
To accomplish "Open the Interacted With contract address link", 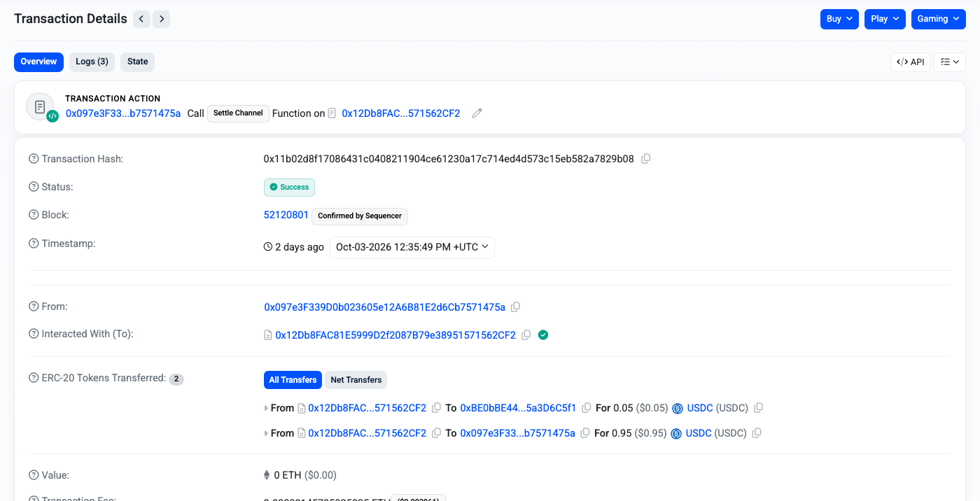I will (x=395, y=335).
